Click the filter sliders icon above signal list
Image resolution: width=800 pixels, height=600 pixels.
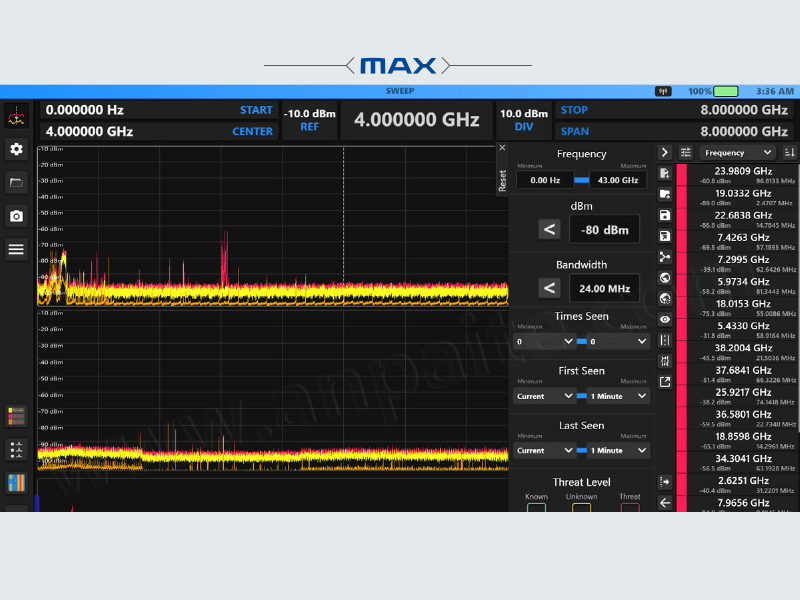coord(686,153)
